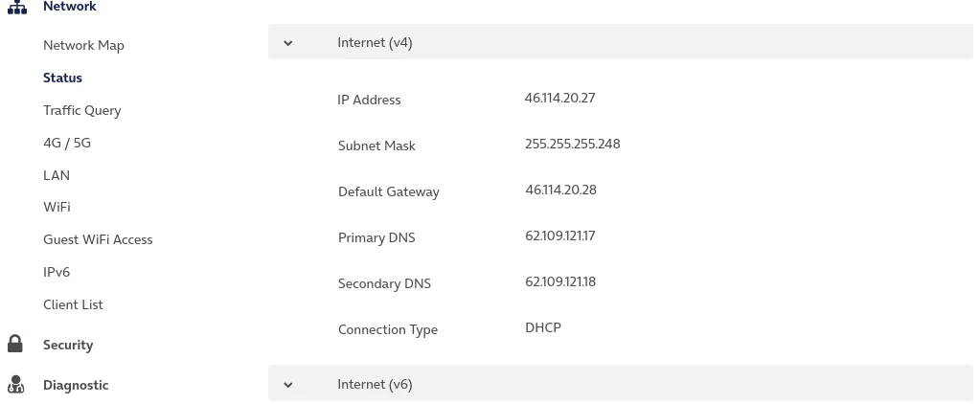
Task: Select IPv6 in the sidebar
Action: point(57,272)
